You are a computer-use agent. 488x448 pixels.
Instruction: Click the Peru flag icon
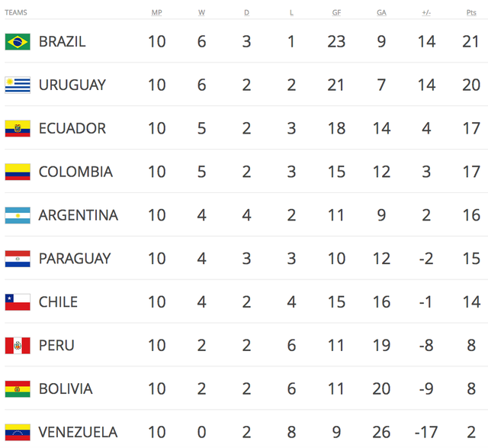pos(18,345)
